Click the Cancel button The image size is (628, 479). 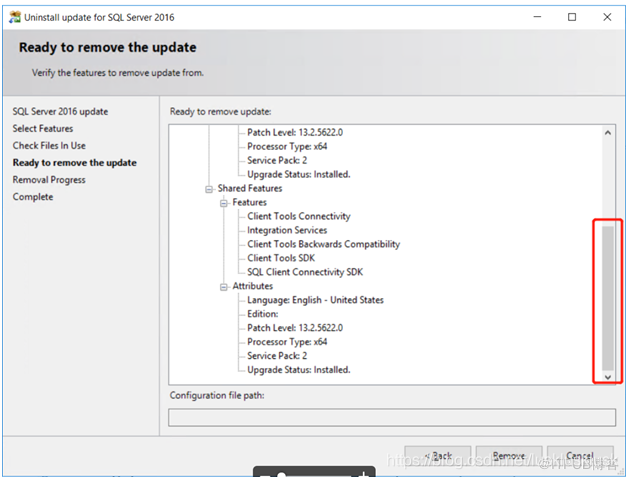(x=580, y=456)
